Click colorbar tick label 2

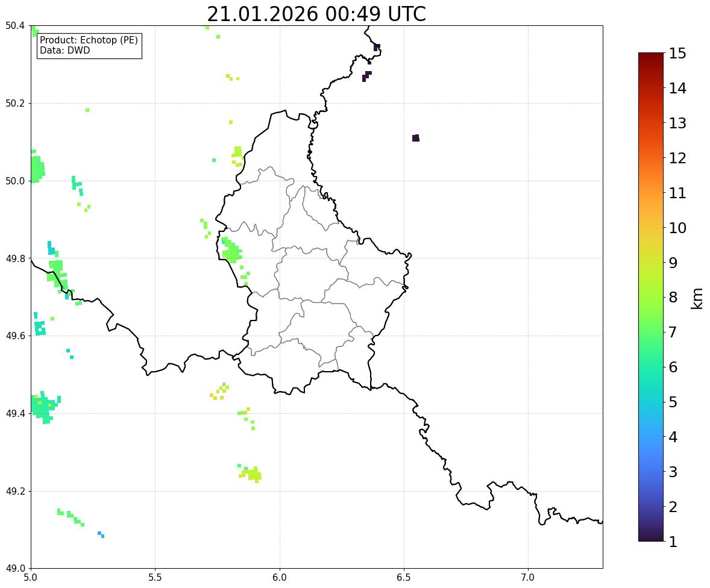(673, 507)
